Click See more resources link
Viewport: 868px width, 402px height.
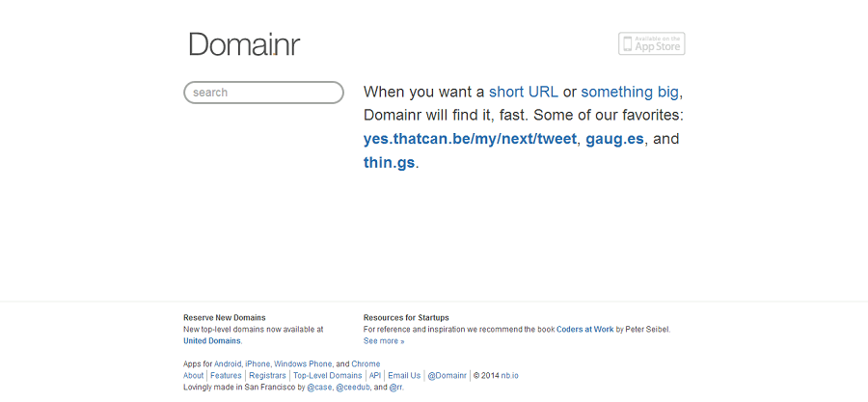pyautogui.click(x=384, y=340)
